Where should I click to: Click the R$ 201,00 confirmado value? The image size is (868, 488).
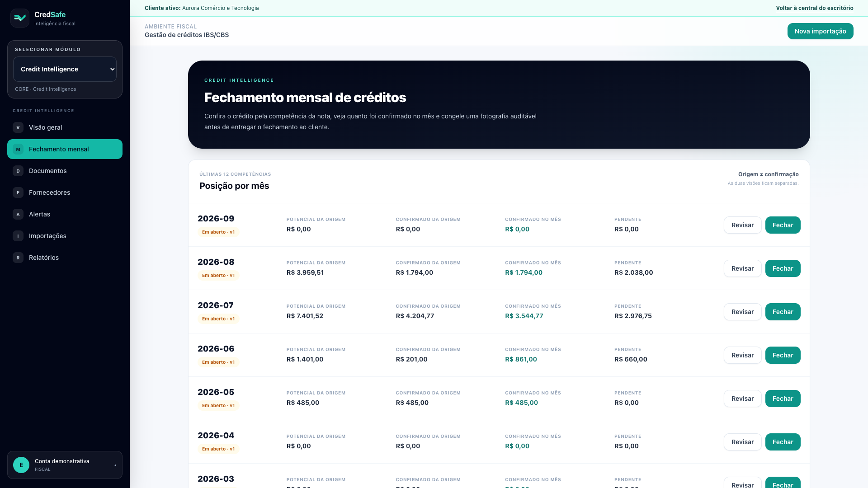(x=411, y=359)
